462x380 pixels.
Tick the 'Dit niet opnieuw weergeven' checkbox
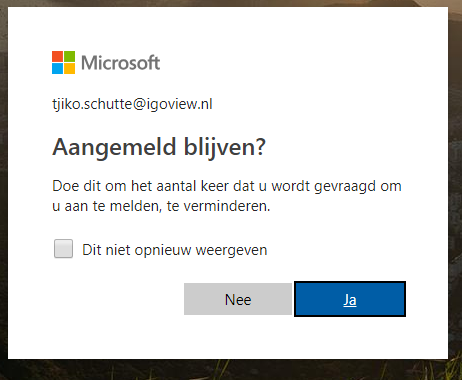(63, 249)
